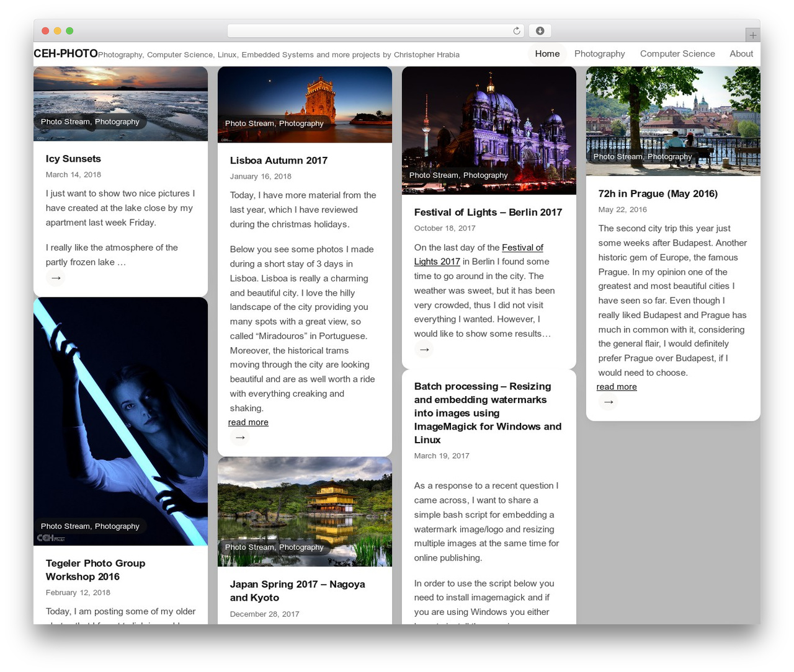Viewport: 794px width, 672px height.
Task: Click the arrow button on the 72h in Prague card
Action: (x=609, y=402)
